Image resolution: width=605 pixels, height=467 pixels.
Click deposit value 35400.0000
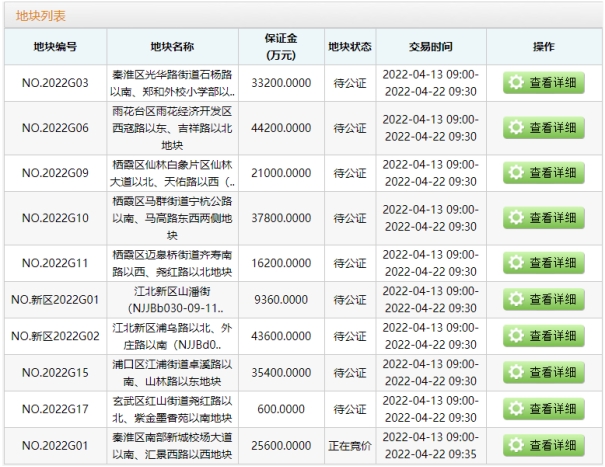click(281, 372)
